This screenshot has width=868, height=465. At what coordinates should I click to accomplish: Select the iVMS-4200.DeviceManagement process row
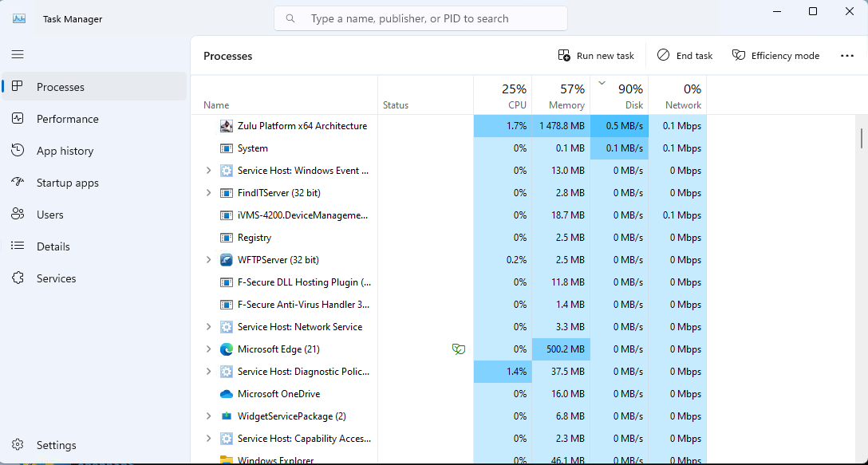click(x=449, y=215)
